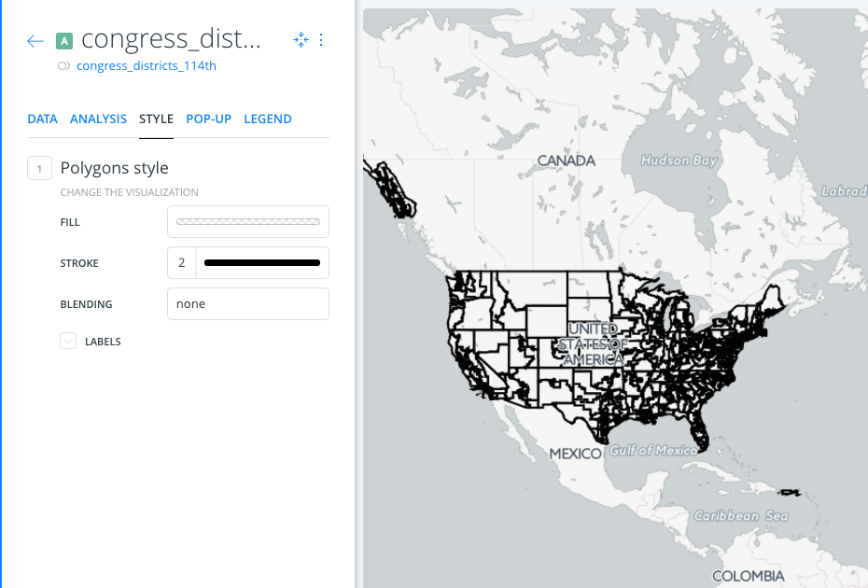Viewport: 868px width, 588px height.
Task: Open the LEGEND tab
Action: [x=268, y=119]
